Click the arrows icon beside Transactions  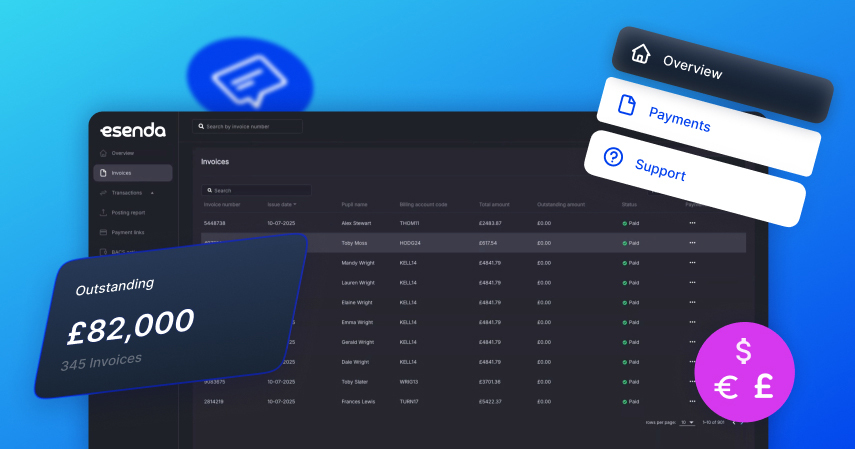click(x=103, y=193)
